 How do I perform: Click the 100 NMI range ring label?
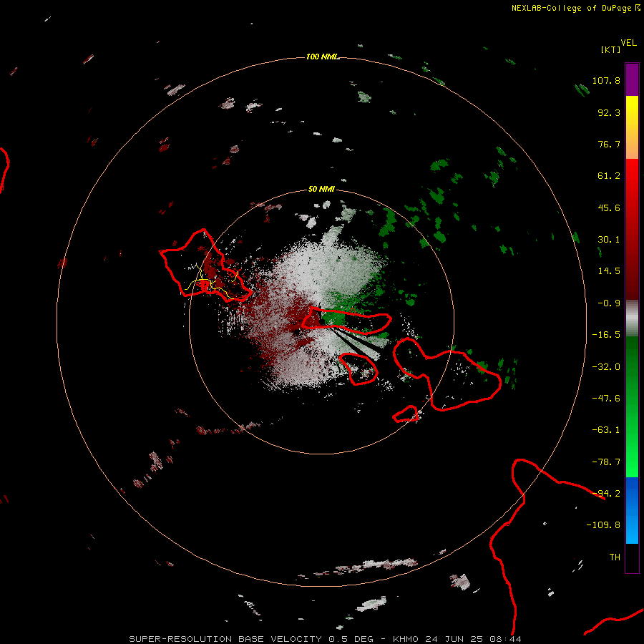321,57
